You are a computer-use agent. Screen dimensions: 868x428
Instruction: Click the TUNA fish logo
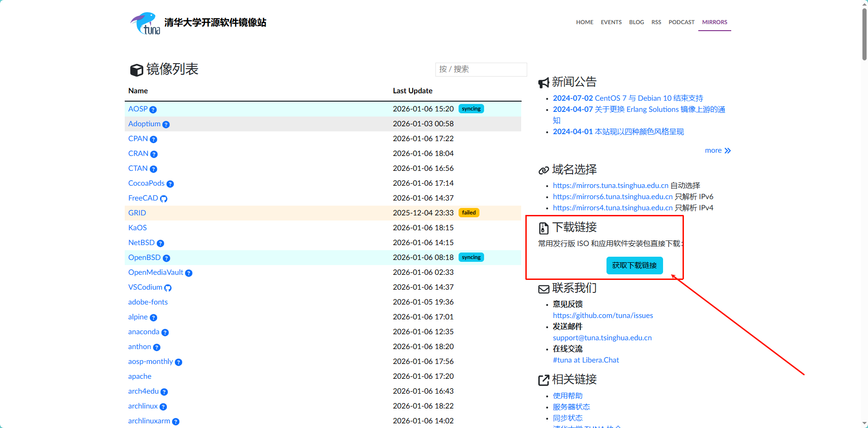click(x=145, y=22)
